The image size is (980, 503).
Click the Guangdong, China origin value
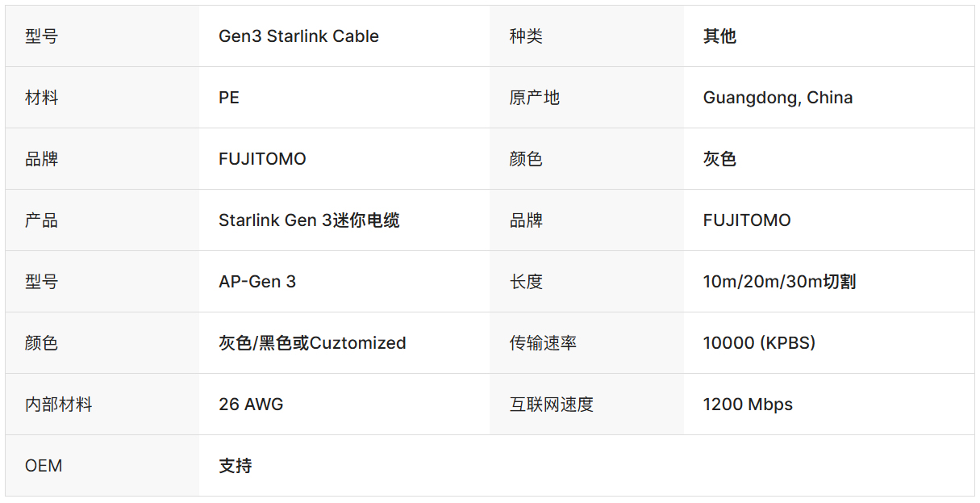[778, 98]
